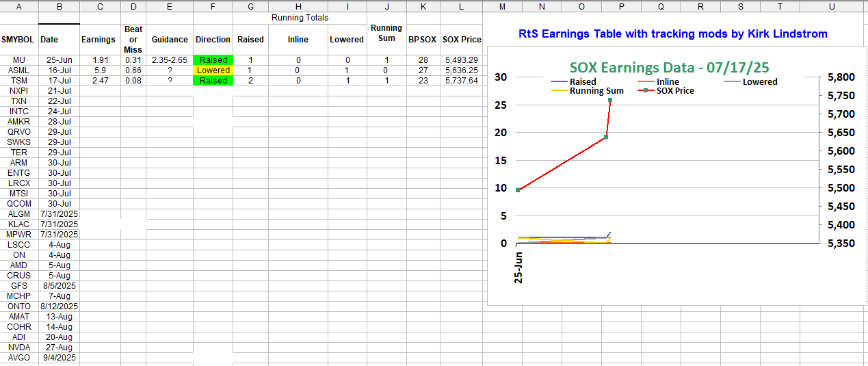Click the guidance cell showing 2.35-2.65
This screenshot has width=868, height=366.
[170, 60]
